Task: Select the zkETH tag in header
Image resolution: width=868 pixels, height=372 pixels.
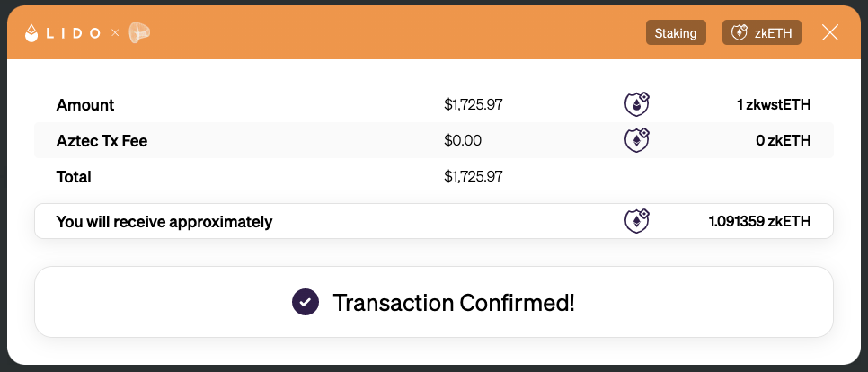Action: [x=762, y=32]
